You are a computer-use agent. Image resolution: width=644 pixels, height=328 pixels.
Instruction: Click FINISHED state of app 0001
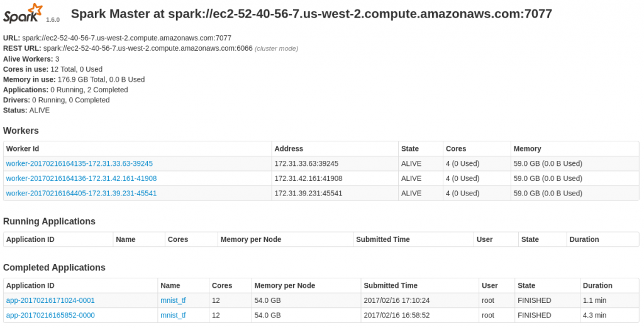tap(535, 300)
